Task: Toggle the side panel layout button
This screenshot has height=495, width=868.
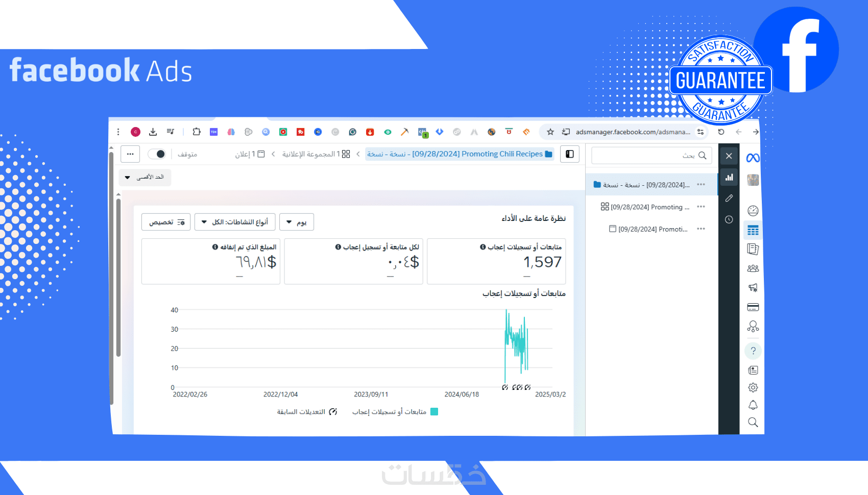Action: pyautogui.click(x=570, y=154)
